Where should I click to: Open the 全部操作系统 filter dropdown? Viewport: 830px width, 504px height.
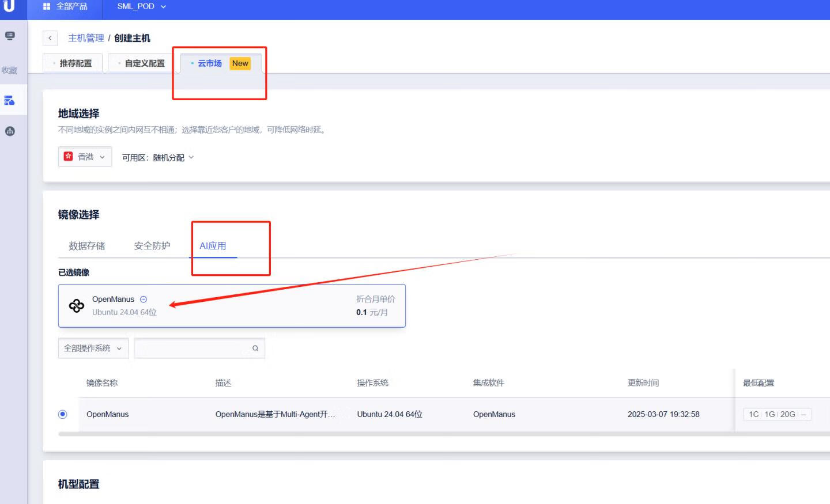coord(93,348)
